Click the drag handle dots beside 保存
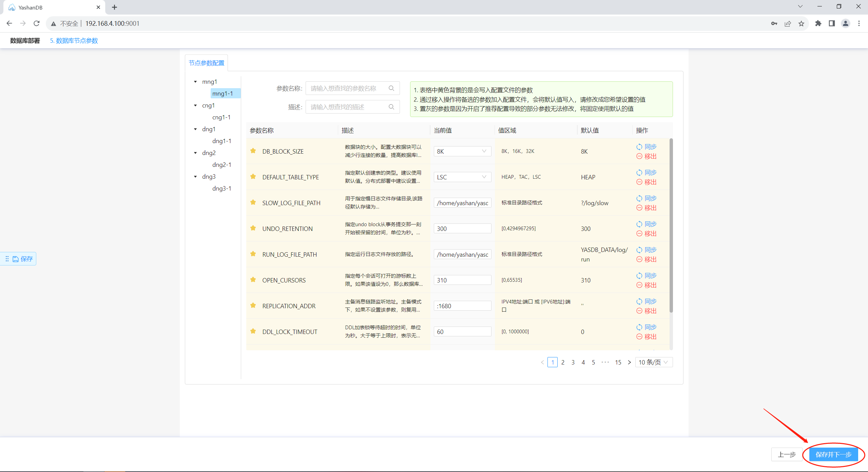The width and height of the screenshot is (868, 472). point(7,259)
